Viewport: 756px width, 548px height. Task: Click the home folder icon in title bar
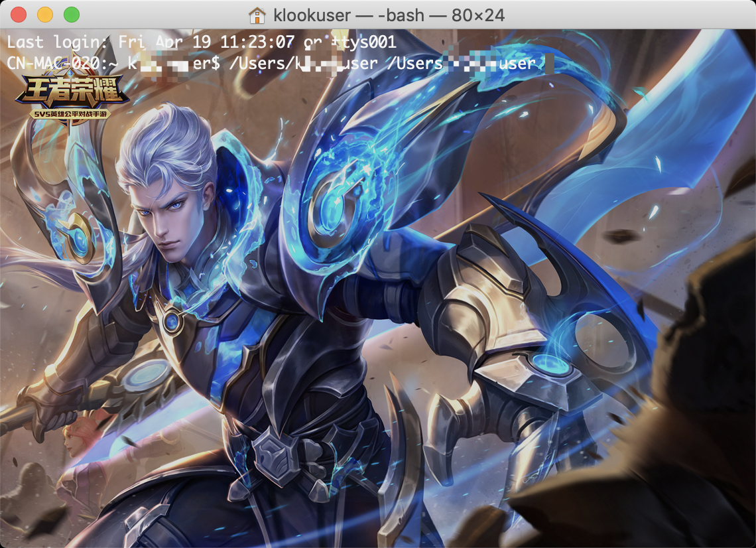tap(257, 15)
